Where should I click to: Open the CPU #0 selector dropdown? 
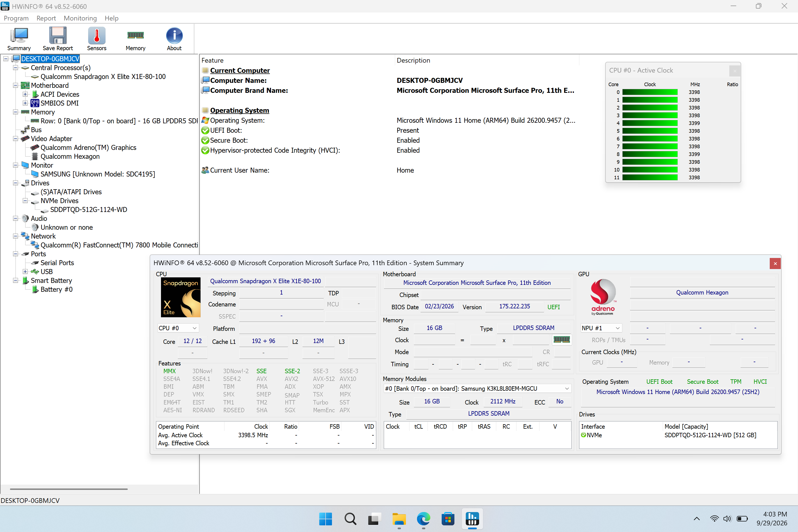click(178, 328)
